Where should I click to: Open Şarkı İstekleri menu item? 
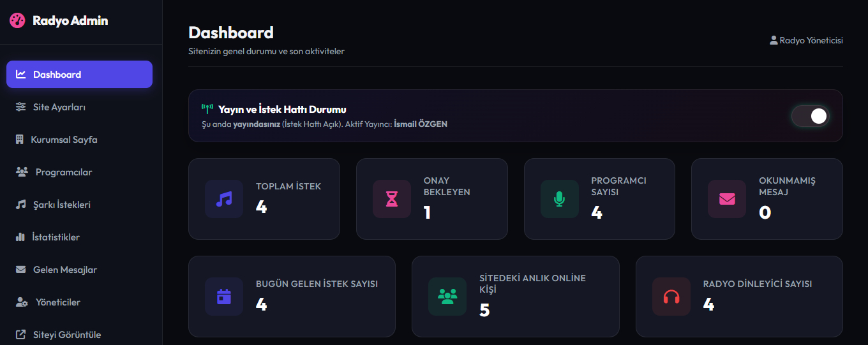pos(79,205)
